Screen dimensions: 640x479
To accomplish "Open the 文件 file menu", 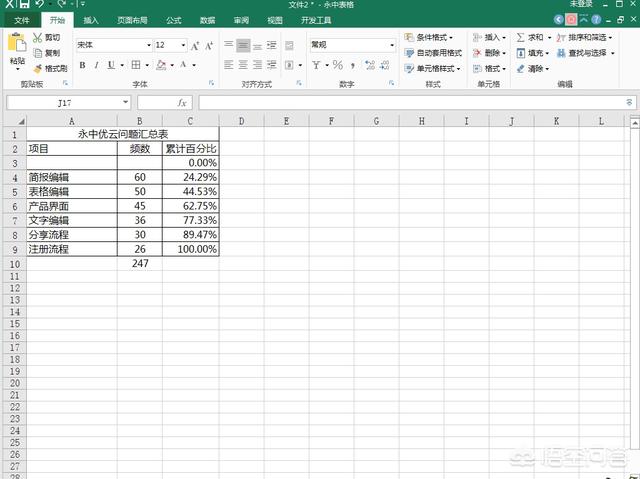I will click(22, 20).
